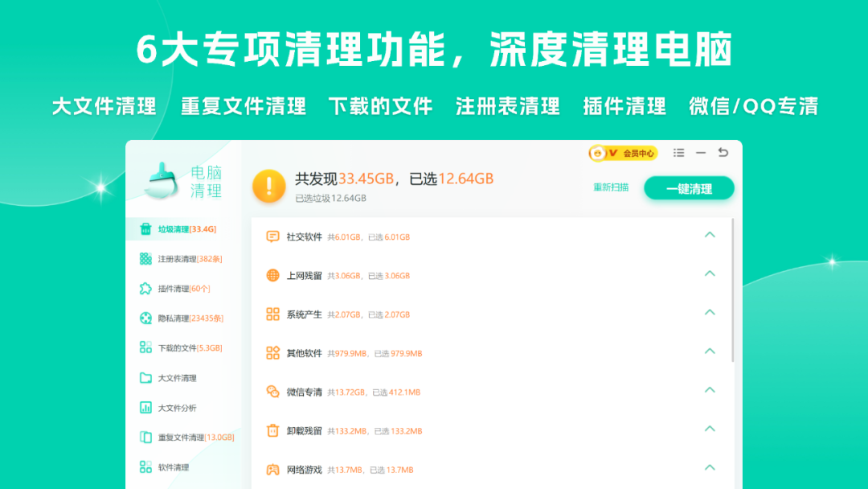Click the squares icon for 系统产生

click(272, 314)
